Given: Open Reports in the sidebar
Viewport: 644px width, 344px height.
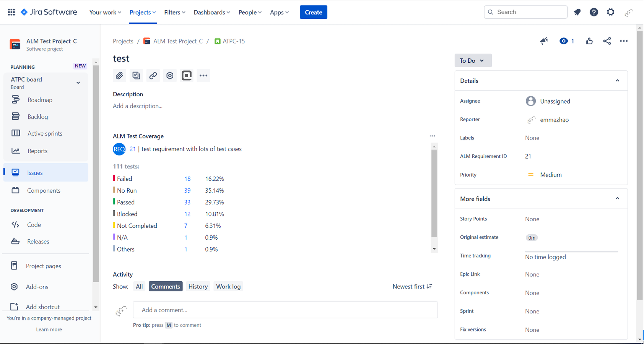Looking at the screenshot, I should (46, 151).
